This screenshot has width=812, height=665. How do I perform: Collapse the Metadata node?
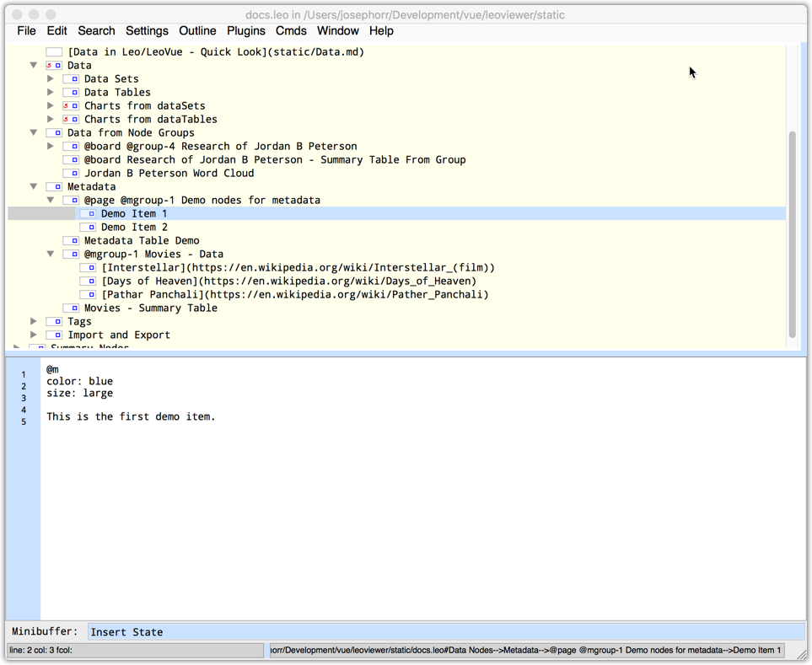34,186
